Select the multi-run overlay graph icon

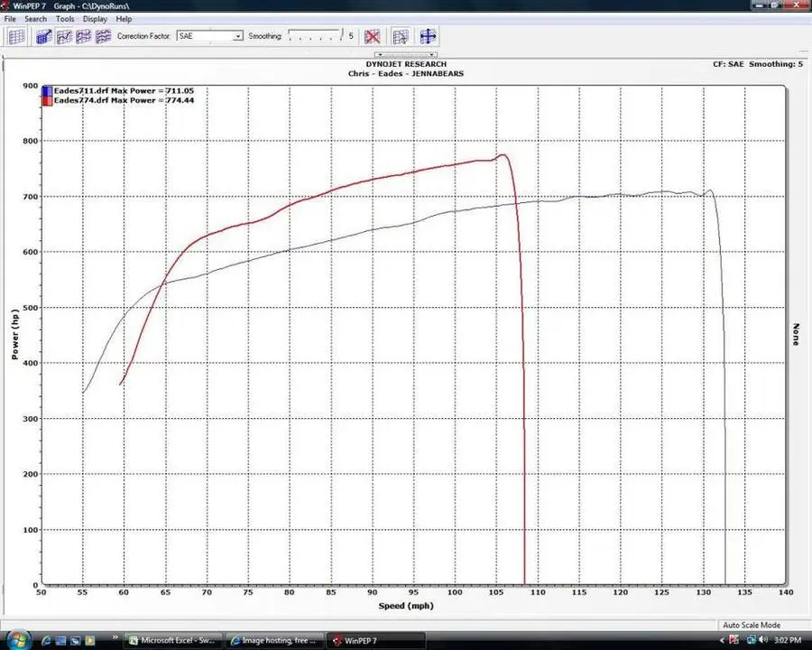point(103,36)
